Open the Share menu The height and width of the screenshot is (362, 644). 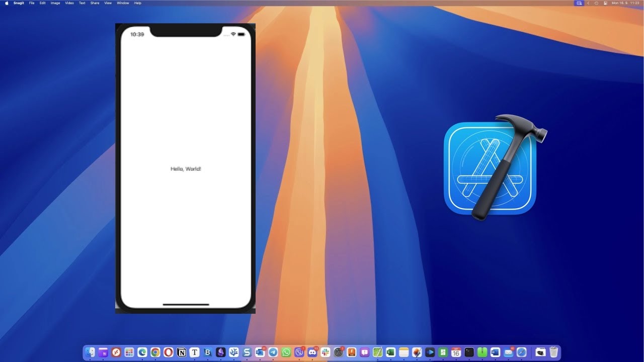pos(95,3)
